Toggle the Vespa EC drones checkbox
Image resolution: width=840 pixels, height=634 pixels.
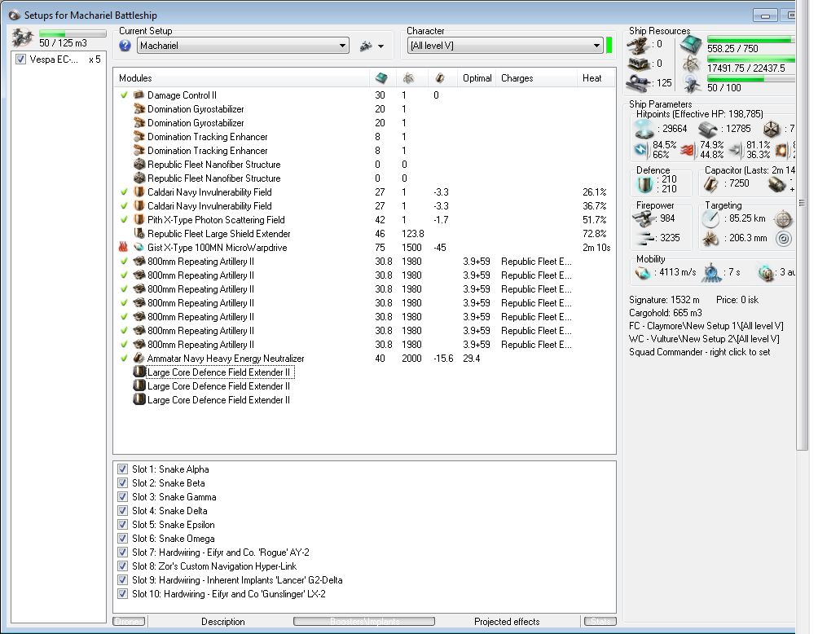(x=20, y=59)
